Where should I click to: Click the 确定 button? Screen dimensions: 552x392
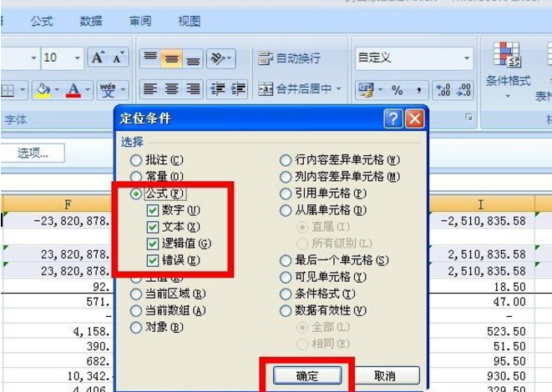point(307,376)
